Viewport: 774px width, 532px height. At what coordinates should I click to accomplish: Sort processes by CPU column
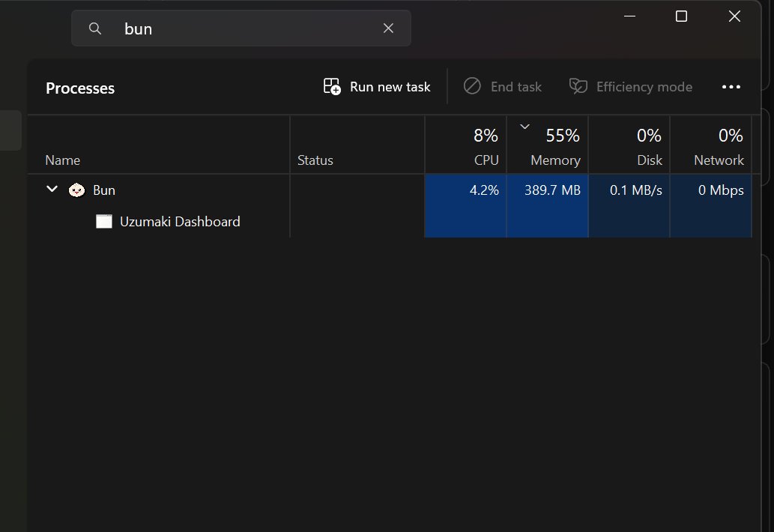pos(466,145)
